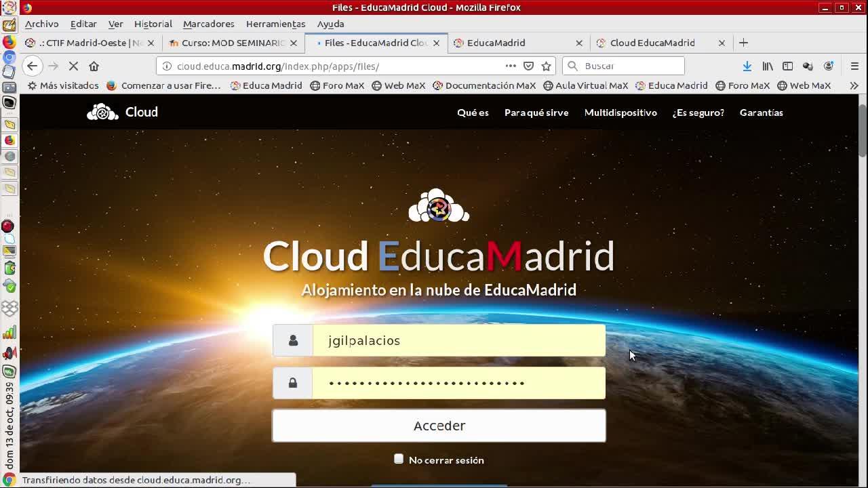Close the Curso: MOD SEMINARIO tab
This screenshot has width=868, height=488.
pos(293,43)
